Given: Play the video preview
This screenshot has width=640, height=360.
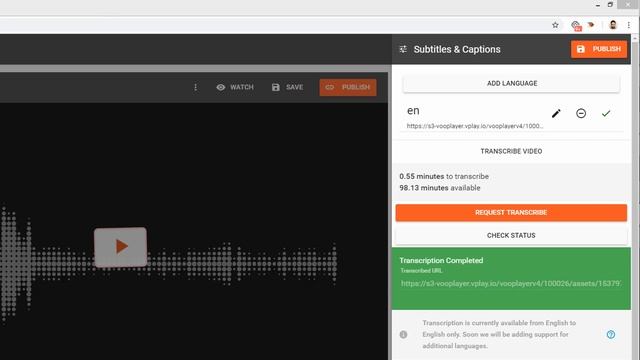Looking at the screenshot, I should coord(120,247).
